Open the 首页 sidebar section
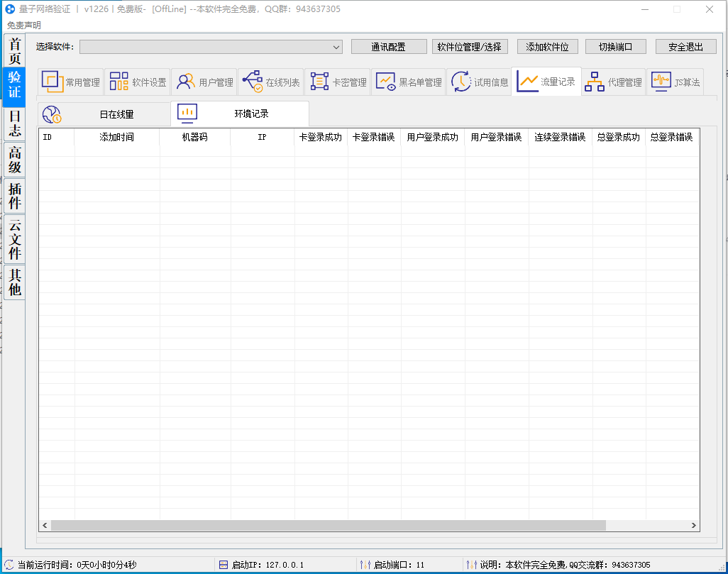Image resolution: width=728 pixels, height=574 pixels. point(14,50)
